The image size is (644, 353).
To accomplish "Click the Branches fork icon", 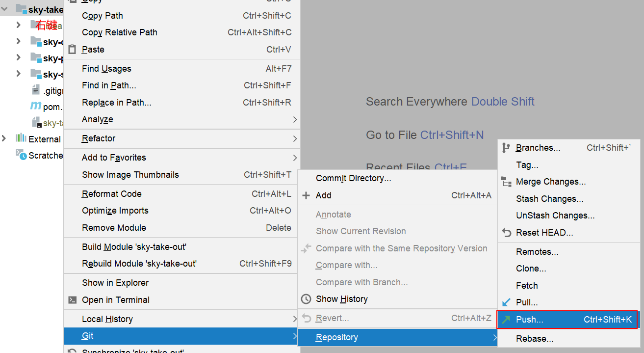I will [x=506, y=148].
